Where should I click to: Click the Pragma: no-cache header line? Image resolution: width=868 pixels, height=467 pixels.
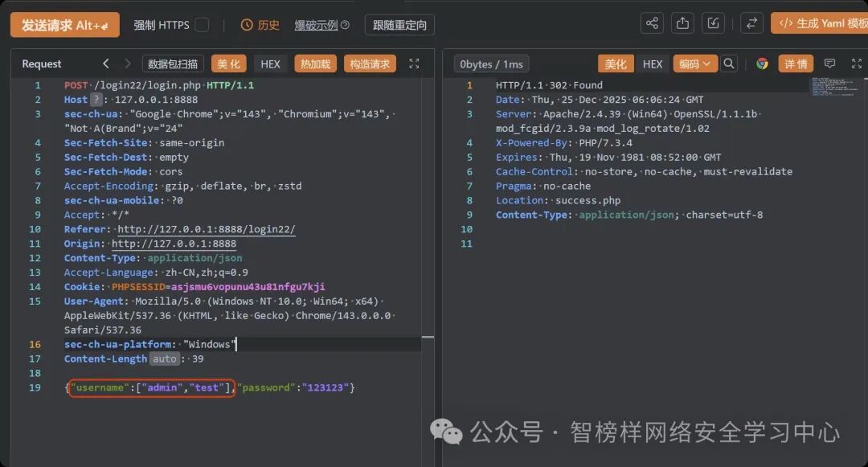543,186
